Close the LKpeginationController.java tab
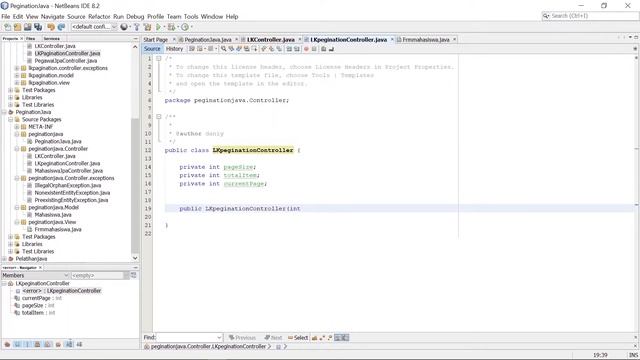This screenshot has width=640, height=360. point(392,40)
